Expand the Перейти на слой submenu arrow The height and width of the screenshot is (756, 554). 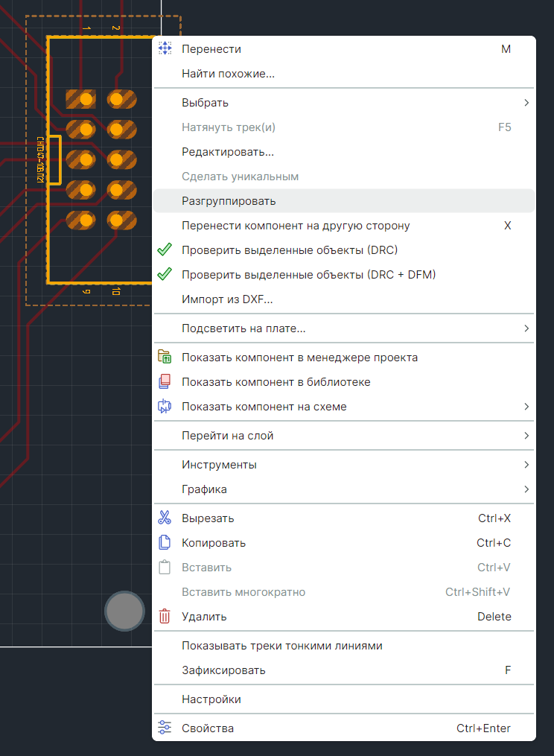[x=526, y=436]
